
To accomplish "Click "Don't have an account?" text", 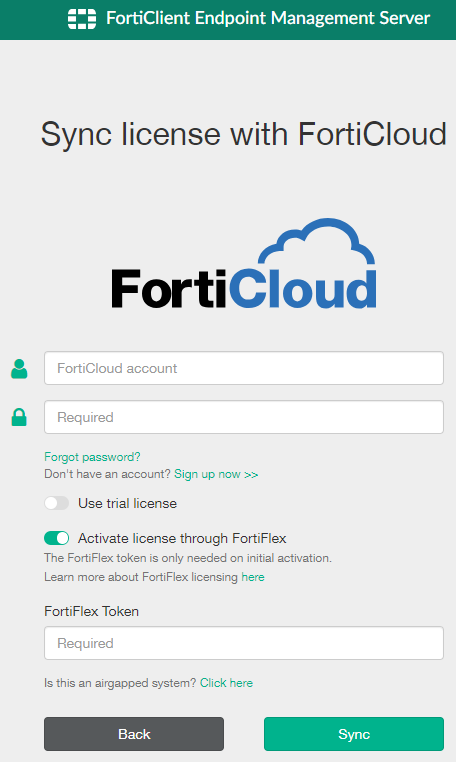I will tap(107, 474).
